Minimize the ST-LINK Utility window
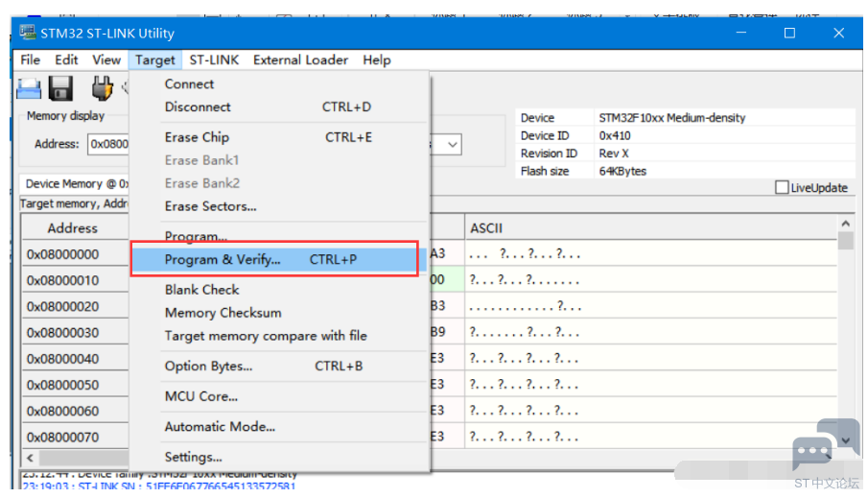 741,34
